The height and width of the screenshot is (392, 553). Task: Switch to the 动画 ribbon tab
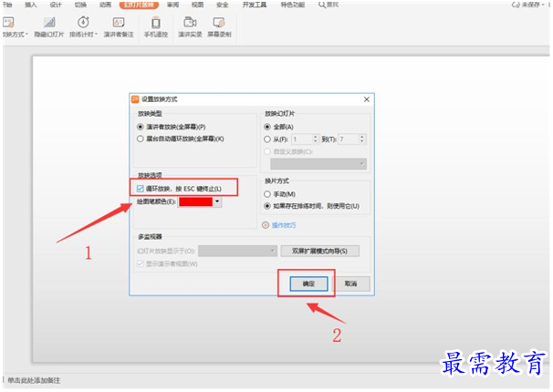point(105,5)
